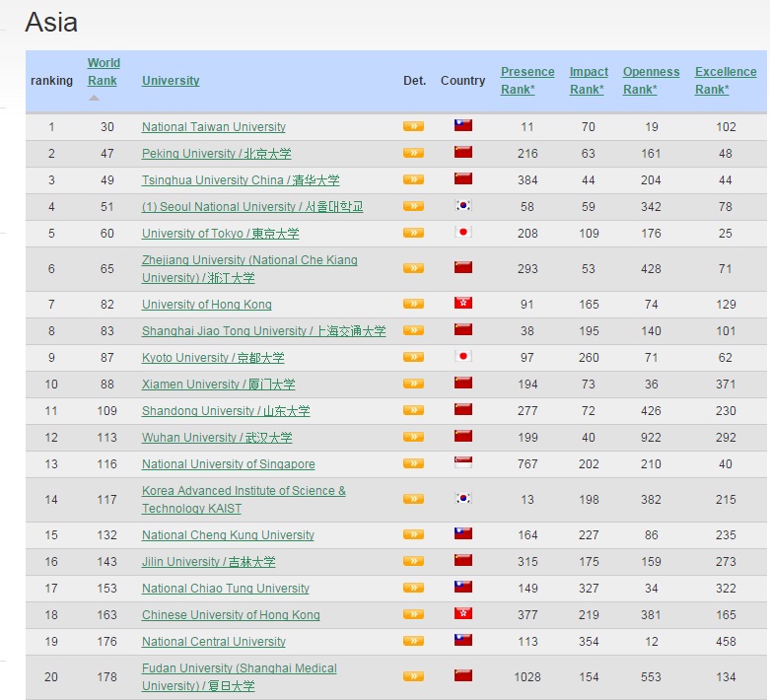Open details icon for Chinese University of Hong Kong

tap(413, 613)
